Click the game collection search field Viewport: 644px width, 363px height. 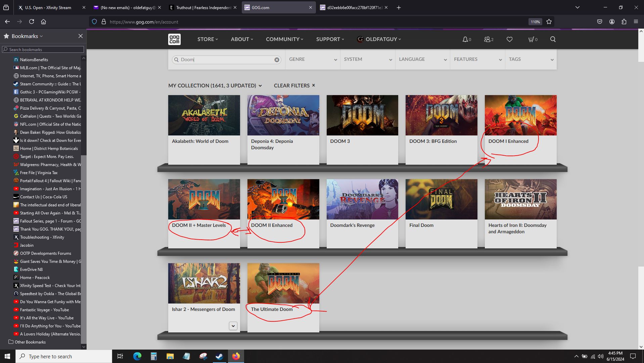pos(226,60)
